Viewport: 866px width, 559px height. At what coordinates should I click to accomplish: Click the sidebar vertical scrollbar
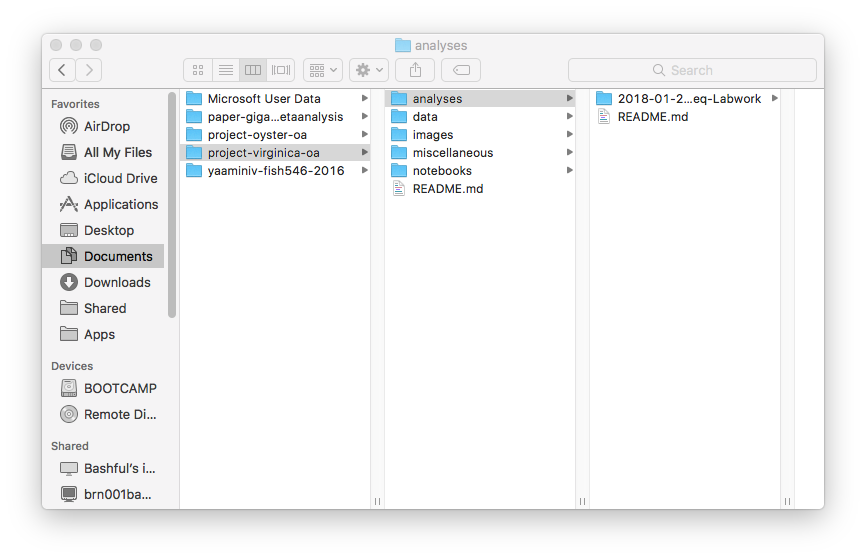click(172, 205)
